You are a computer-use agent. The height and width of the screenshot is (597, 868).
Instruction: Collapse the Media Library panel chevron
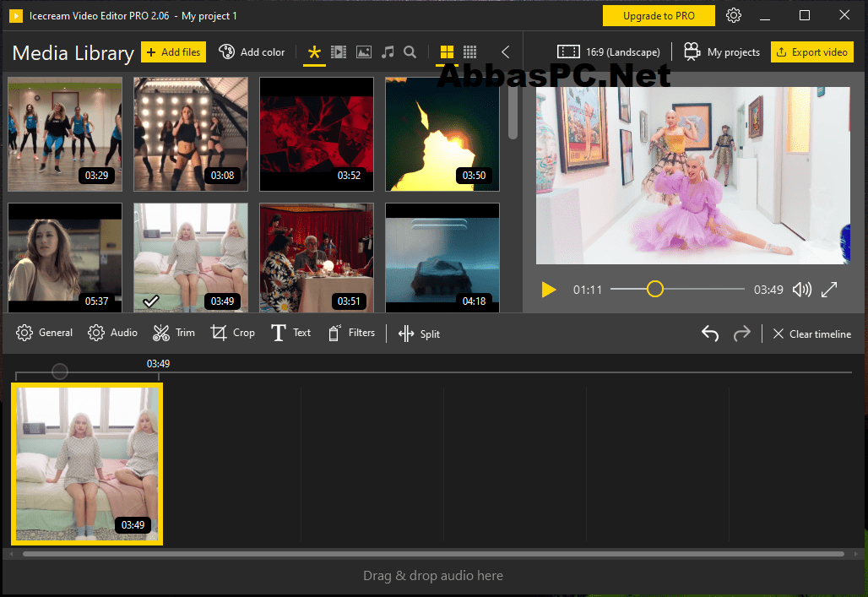[505, 52]
